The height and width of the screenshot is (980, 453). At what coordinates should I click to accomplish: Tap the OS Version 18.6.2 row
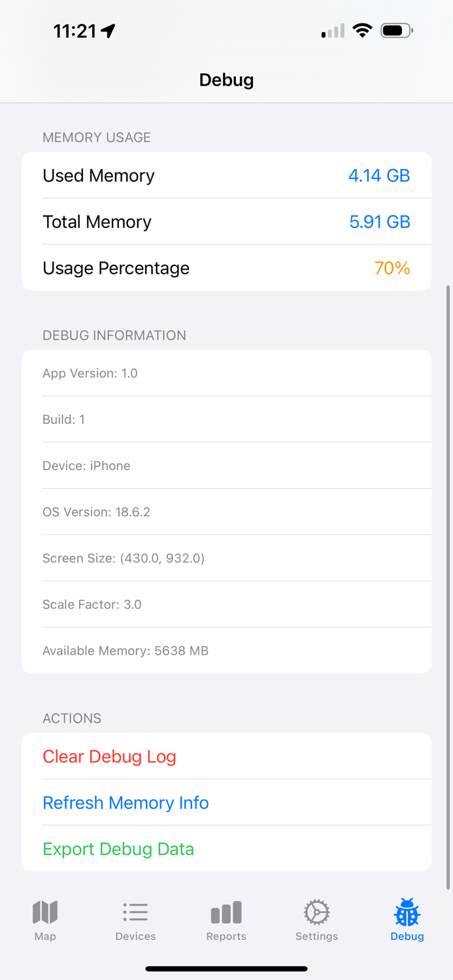[226, 512]
